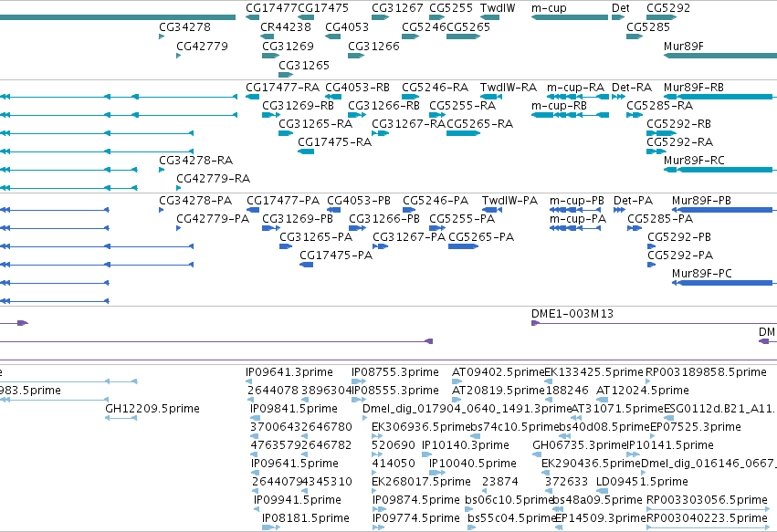The image size is (777, 532).
Task: Click the CG17475-RA transcript label
Action: (x=334, y=142)
